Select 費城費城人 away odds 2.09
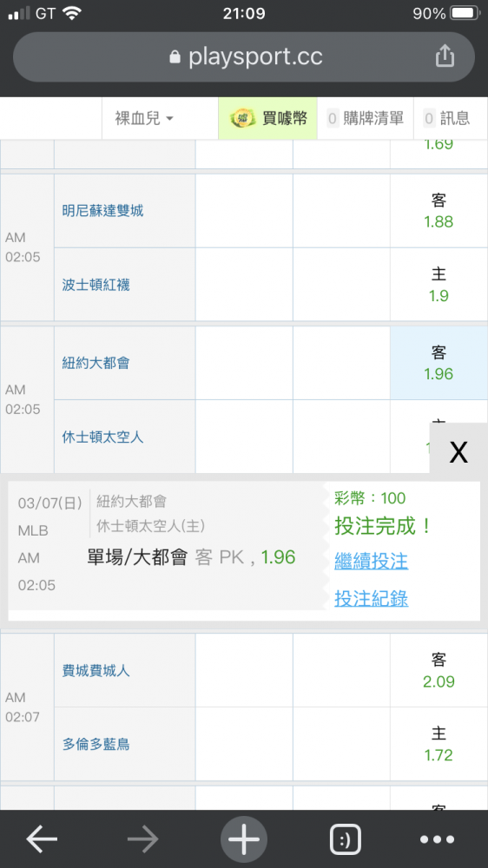Image resolution: width=488 pixels, height=868 pixels. click(439, 670)
